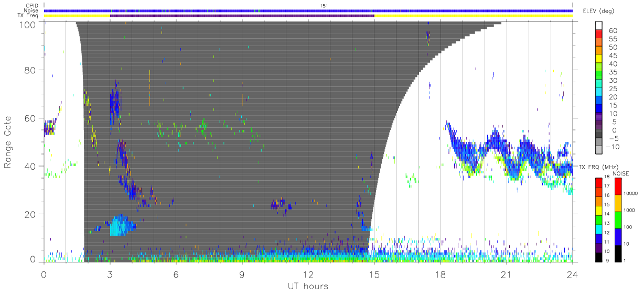Click the 24 tick on UT hours axis
Screen dimensions: 644x297
(573, 274)
